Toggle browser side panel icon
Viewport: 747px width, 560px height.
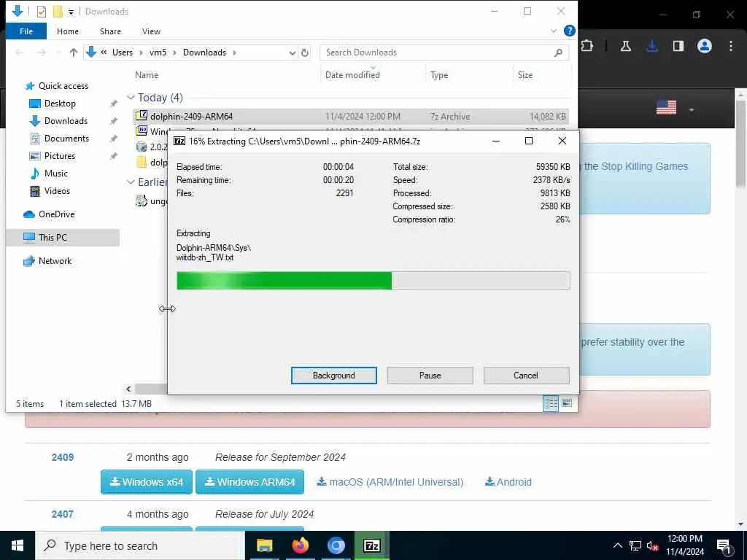[678, 46]
